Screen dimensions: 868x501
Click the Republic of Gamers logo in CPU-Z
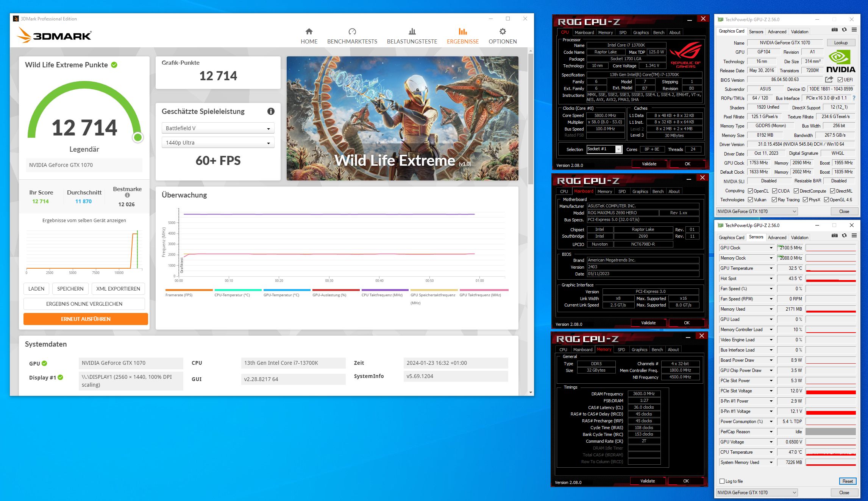(685, 55)
